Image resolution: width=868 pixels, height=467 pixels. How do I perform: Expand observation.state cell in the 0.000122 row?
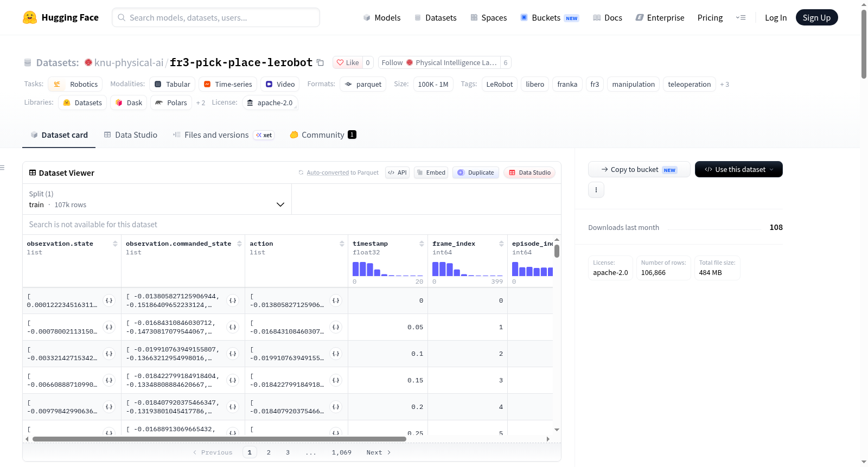pos(109,300)
